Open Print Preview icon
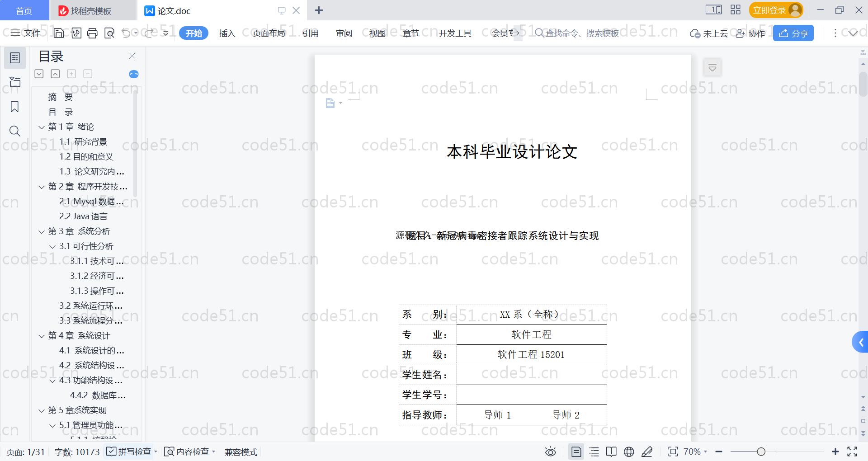Image resolution: width=868 pixels, height=461 pixels. [x=109, y=33]
